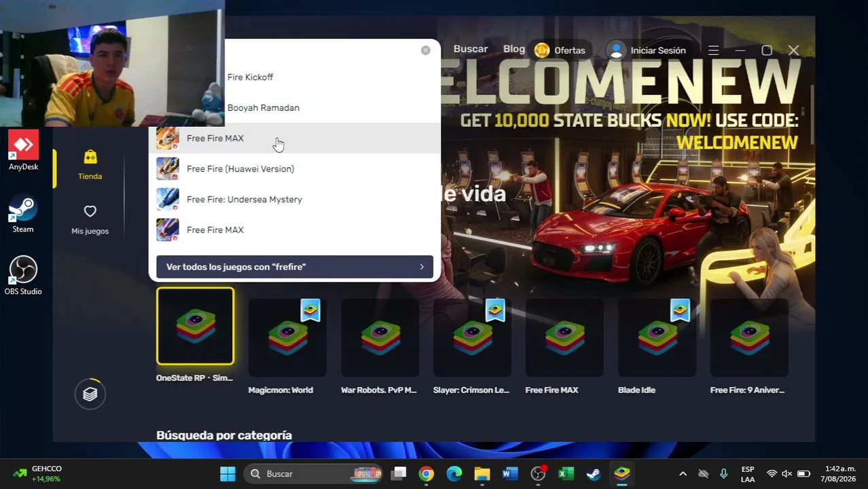Click Iniciar Sesión label
The width and height of the screenshot is (868, 489).
658,50
